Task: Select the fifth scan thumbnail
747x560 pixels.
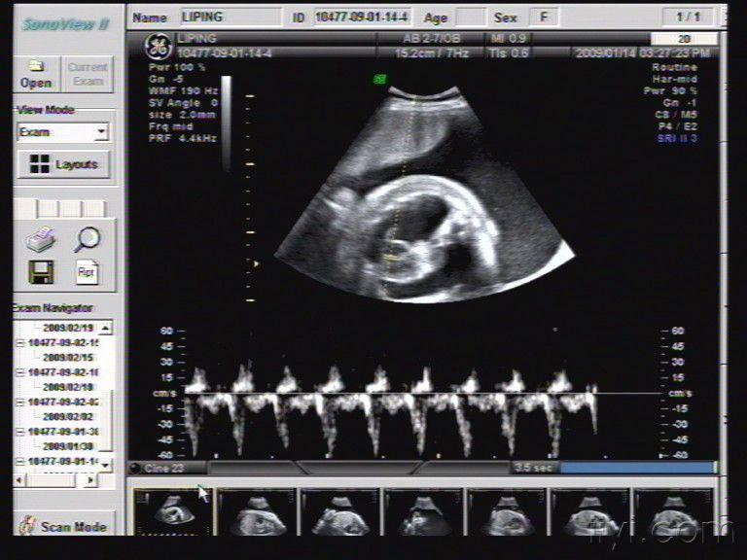Action: click(x=507, y=512)
